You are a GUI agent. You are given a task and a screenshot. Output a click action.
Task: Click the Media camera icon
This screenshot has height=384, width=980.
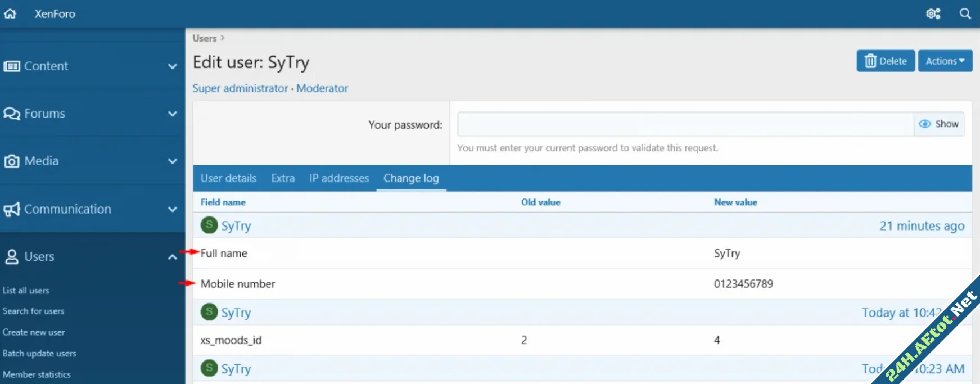click(11, 161)
